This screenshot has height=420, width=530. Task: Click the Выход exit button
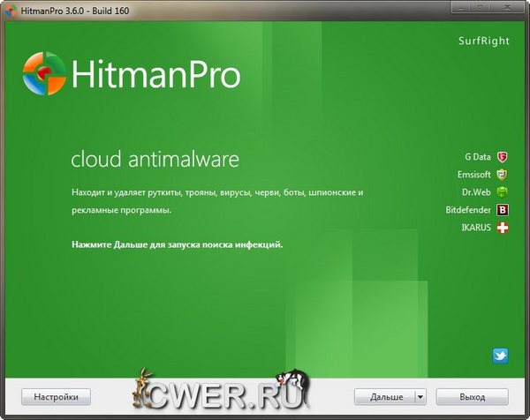click(x=473, y=397)
